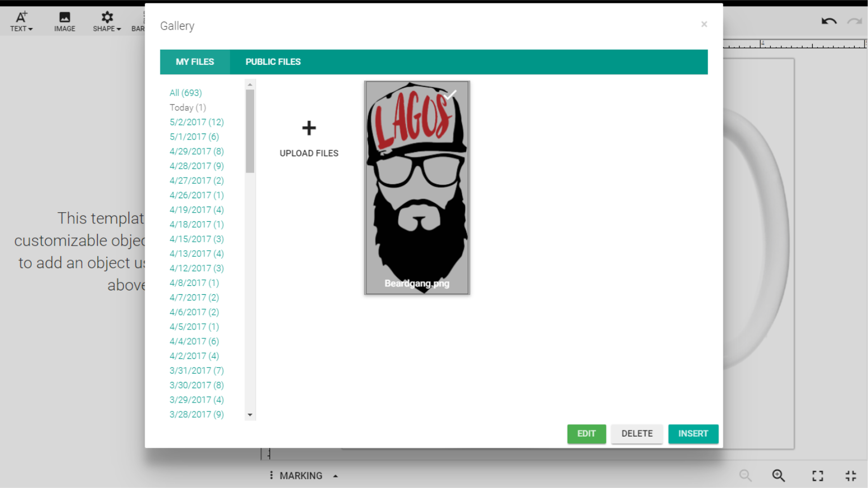868x488 pixels.
Task: Filter files by 4/29/2017 (8)
Action: (197, 151)
